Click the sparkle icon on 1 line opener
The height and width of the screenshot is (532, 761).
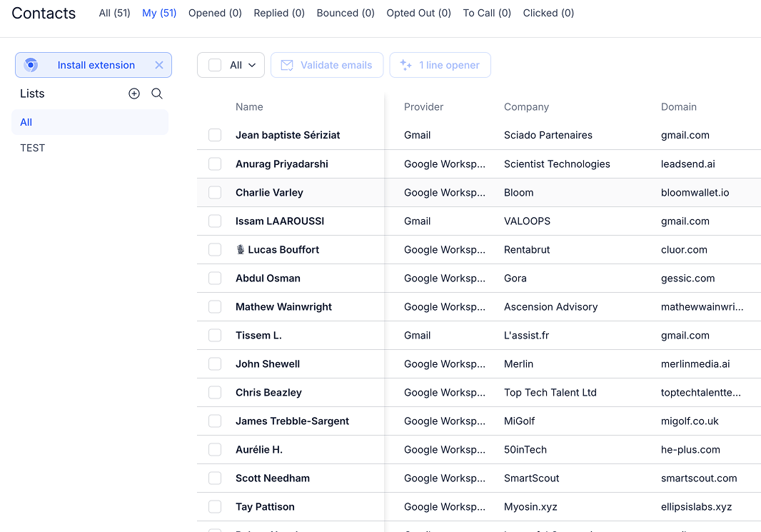coord(405,65)
